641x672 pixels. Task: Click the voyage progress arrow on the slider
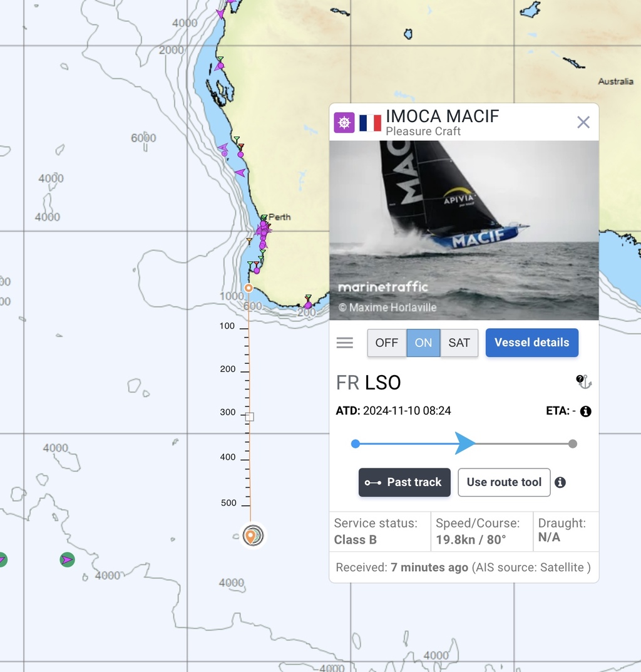click(x=465, y=443)
